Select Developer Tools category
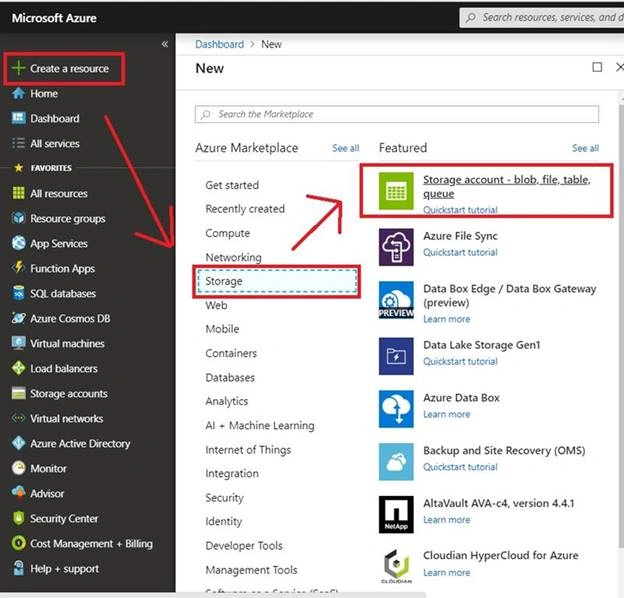 pos(244,545)
